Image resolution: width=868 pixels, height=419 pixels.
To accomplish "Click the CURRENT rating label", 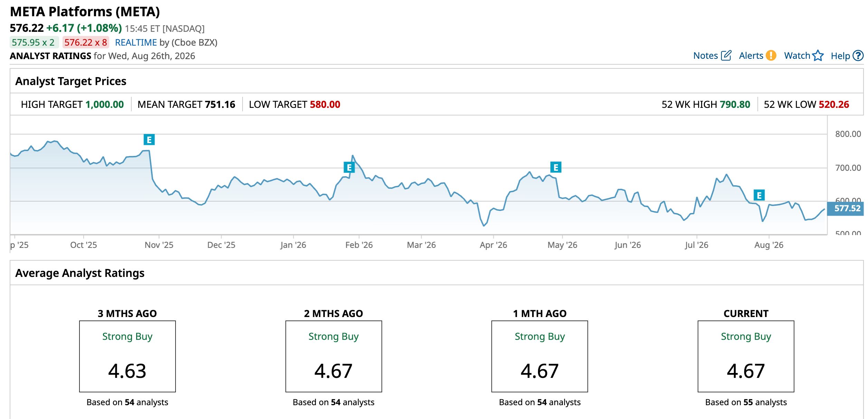I will [746, 314].
